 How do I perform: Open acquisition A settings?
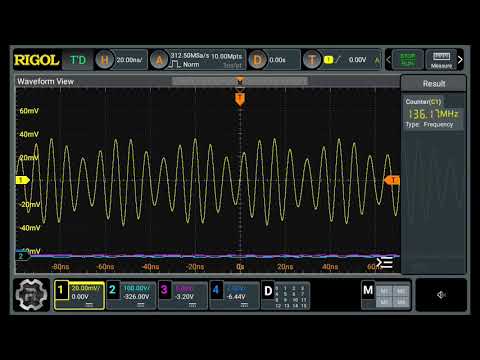point(159,60)
